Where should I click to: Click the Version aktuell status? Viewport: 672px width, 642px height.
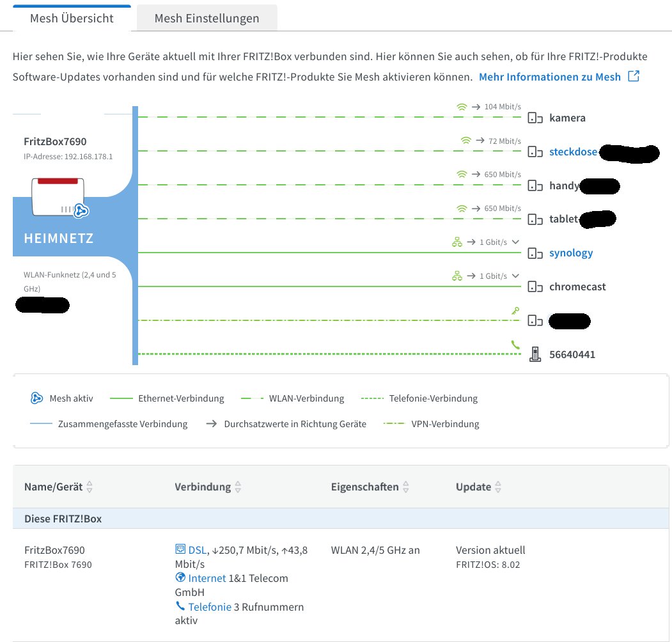point(490,550)
